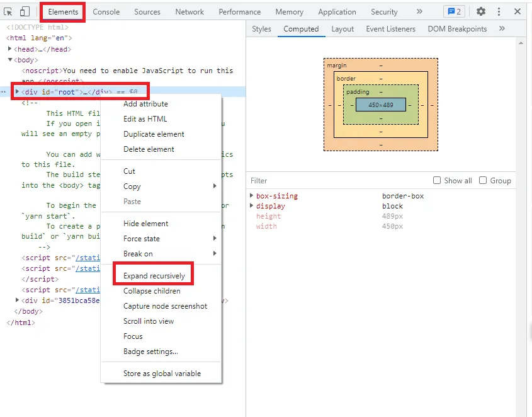Select the Computed pane tab
Screen dimensions: 532x417
pyautogui.click(x=301, y=29)
